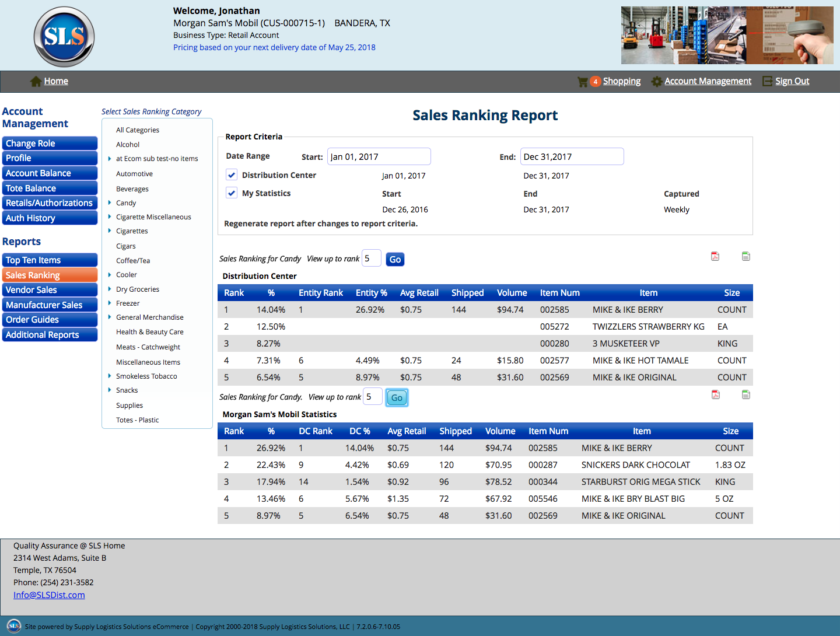
Task: Export Morgan Sam's Mobil Statistics to PDF
Action: 716,394
